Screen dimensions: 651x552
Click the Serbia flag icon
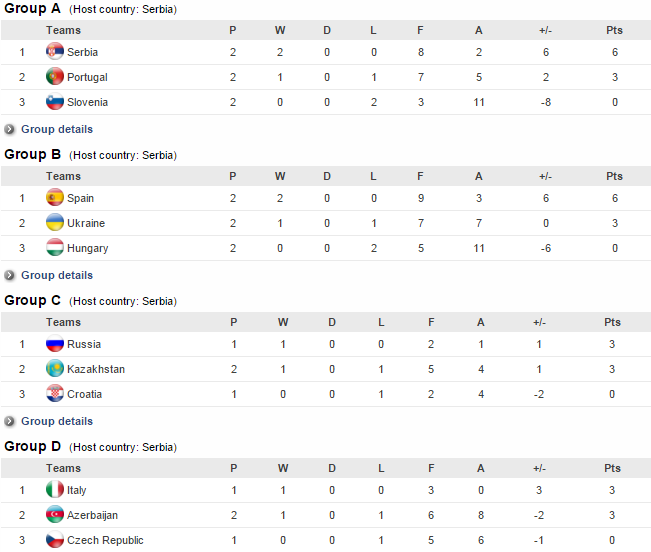pos(55,52)
